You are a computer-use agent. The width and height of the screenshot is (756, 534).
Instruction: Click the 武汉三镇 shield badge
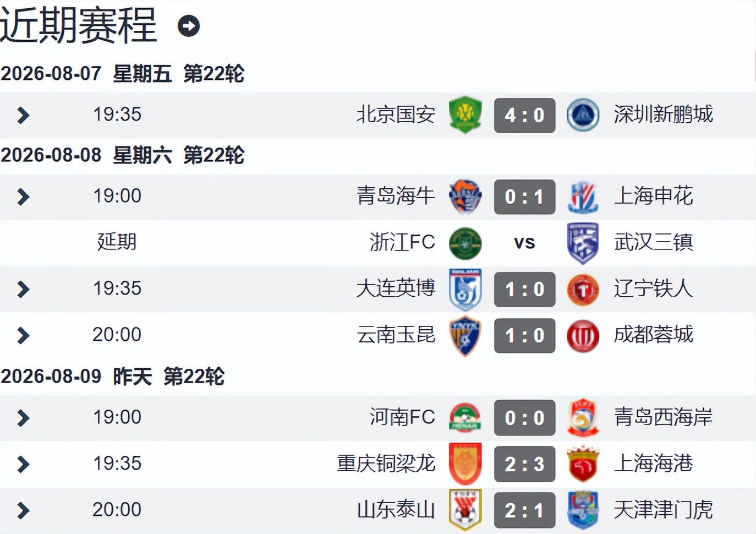click(x=583, y=243)
